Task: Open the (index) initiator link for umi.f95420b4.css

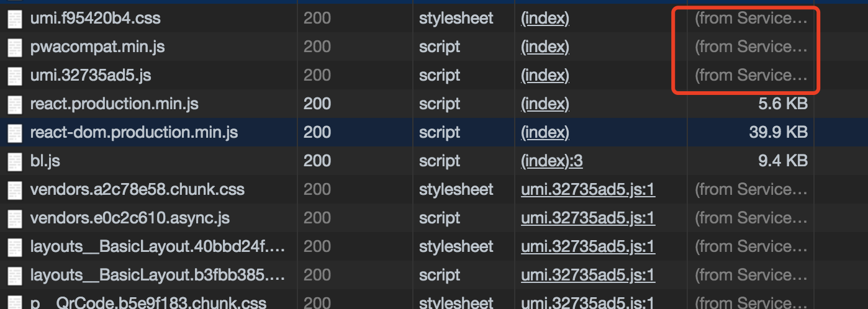Action: [x=545, y=19]
